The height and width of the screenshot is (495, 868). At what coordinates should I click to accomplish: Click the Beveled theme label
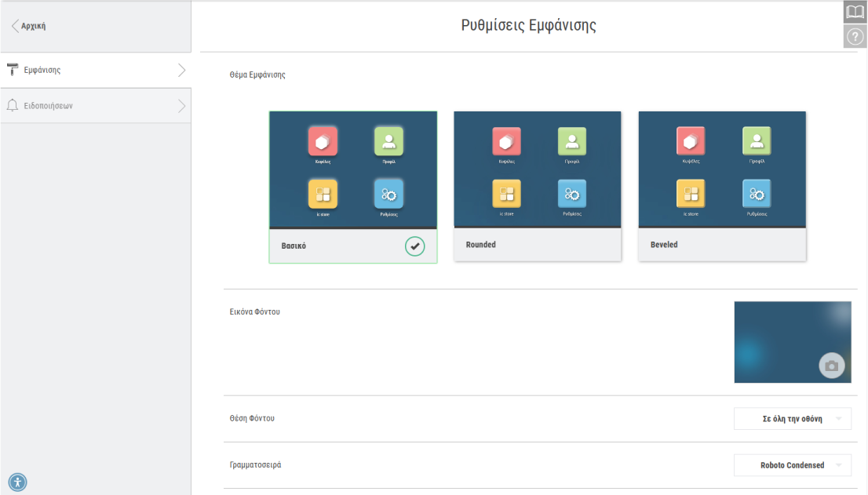coord(664,245)
